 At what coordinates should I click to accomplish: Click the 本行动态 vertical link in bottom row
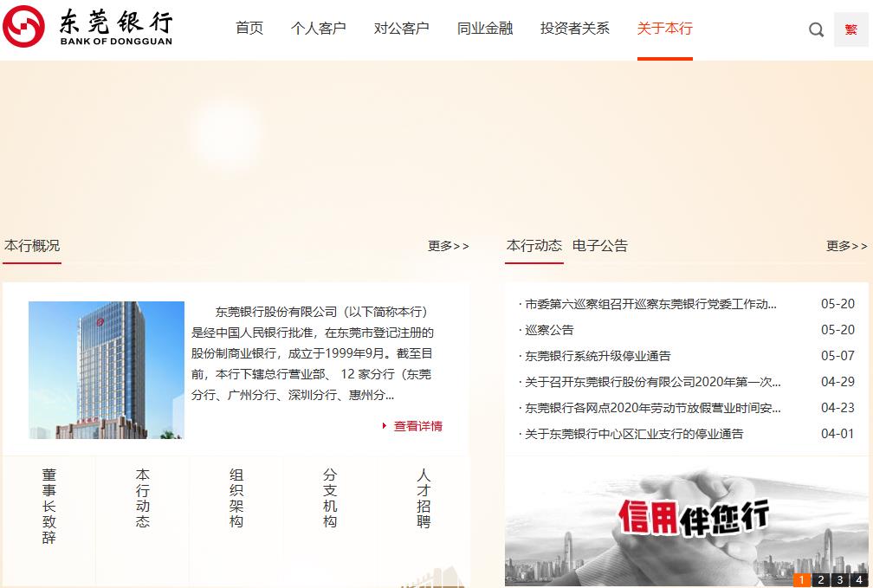pyautogui.click(x=143, y=498)
